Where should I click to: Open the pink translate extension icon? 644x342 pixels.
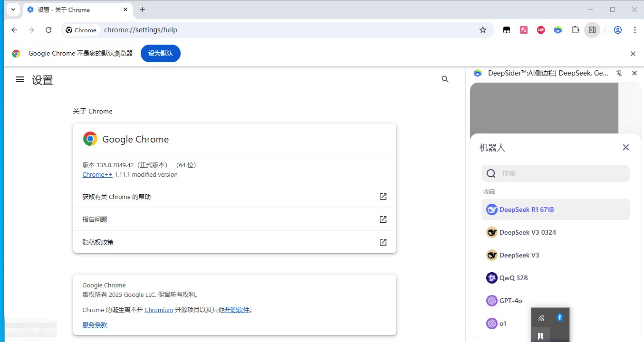click(524, 30)
